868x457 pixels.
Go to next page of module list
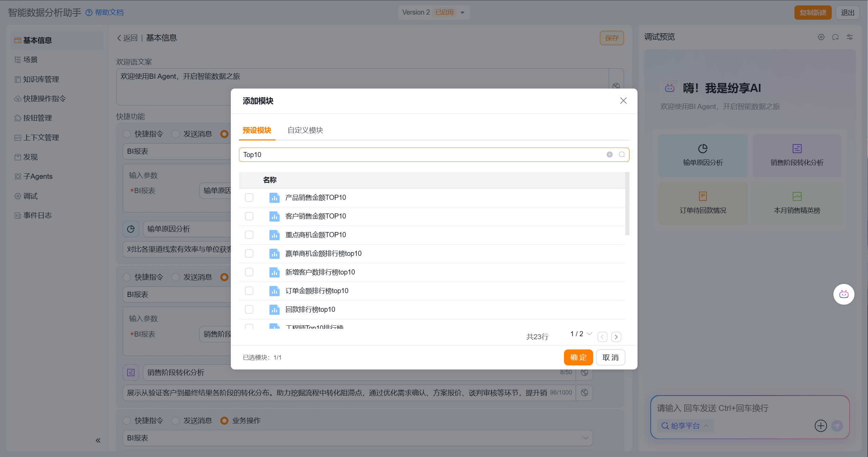point(616,337)
